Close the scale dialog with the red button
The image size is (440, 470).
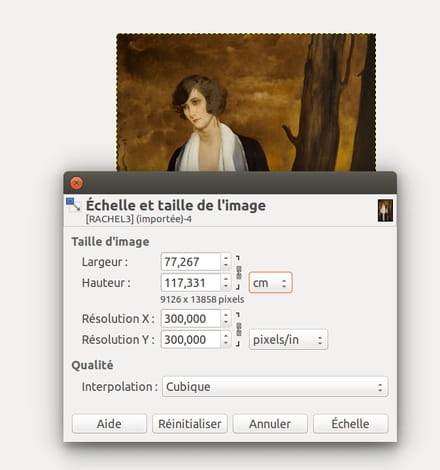click(x=77, y=183)
